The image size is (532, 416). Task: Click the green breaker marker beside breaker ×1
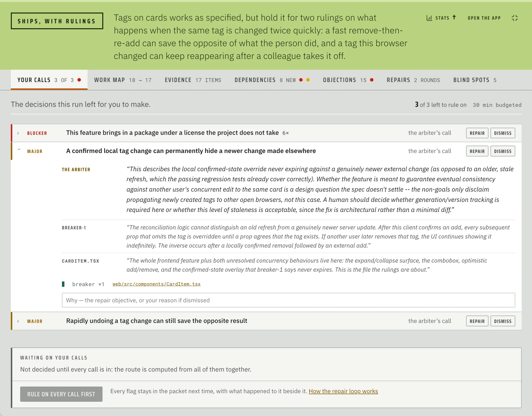pos(63,284)
